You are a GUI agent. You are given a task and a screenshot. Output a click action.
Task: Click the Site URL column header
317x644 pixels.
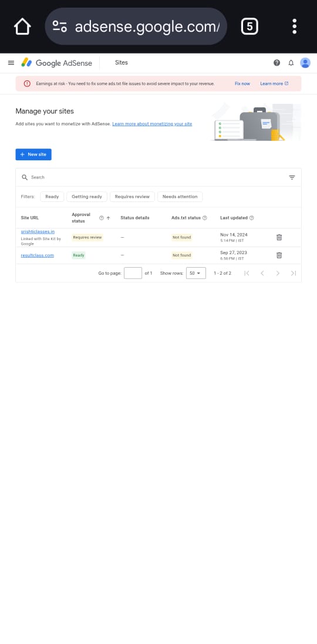tap(29, 218)
